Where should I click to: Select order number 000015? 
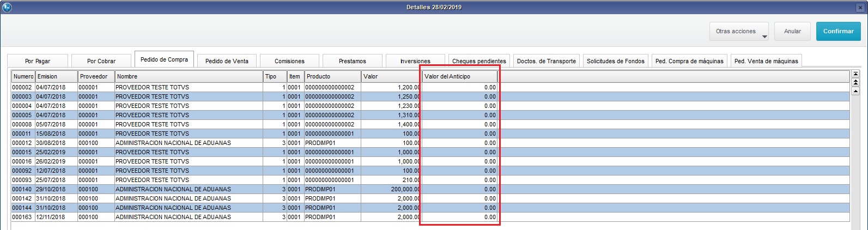coord(22,152)
